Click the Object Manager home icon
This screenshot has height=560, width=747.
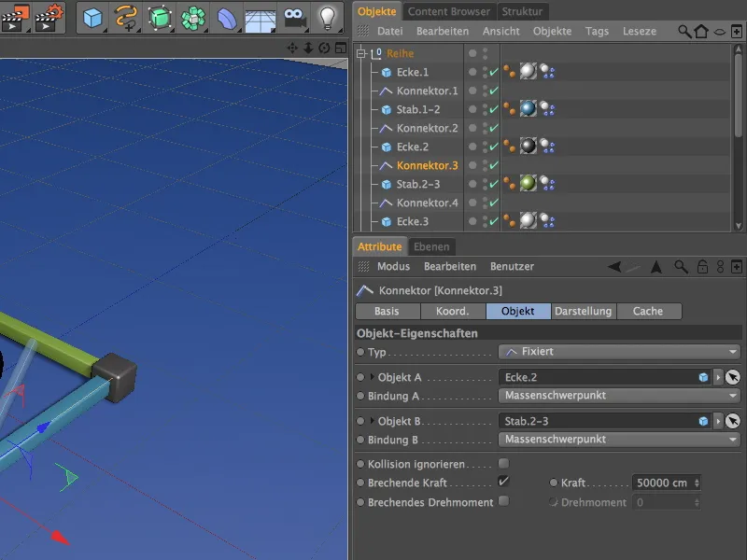[x=701, y=32]
